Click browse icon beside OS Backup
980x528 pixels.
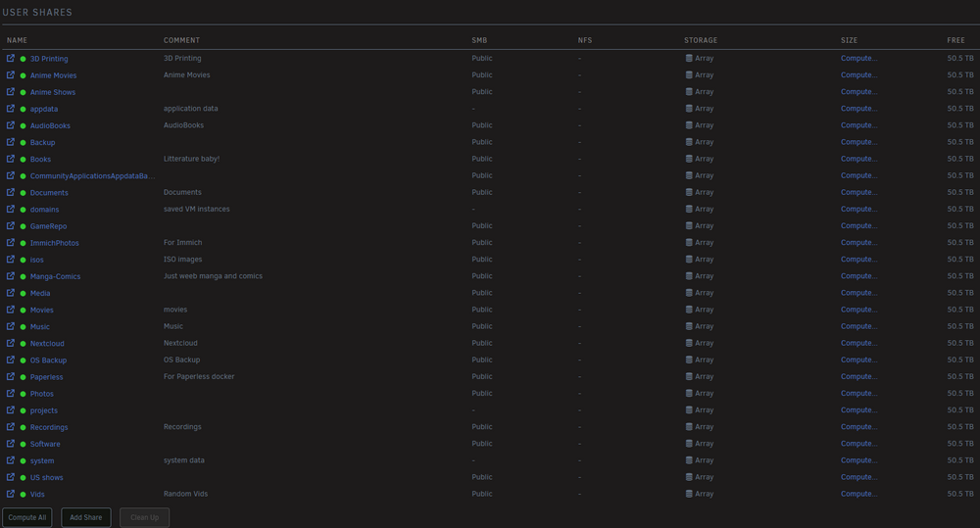(x=11, y=360)
